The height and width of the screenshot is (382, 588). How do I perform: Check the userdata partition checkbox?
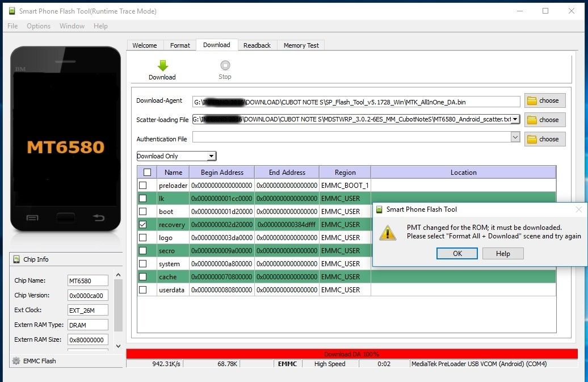[143, 290]
